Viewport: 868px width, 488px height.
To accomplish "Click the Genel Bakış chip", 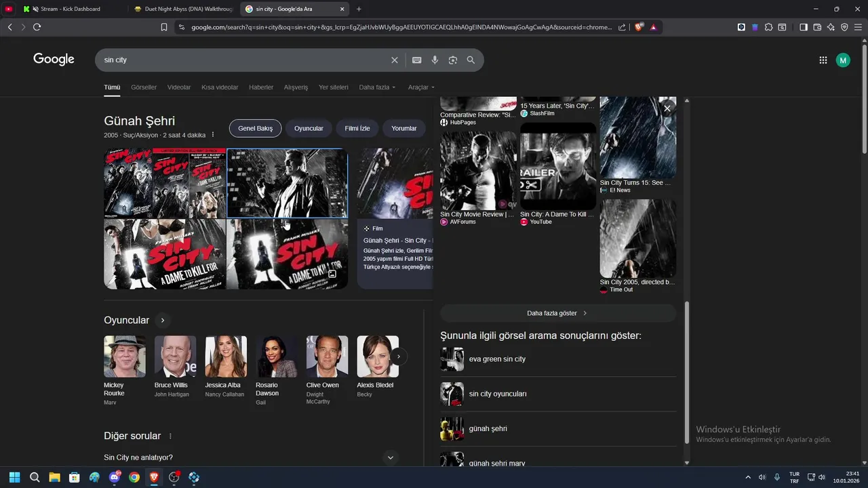I will tap(255, 128).
